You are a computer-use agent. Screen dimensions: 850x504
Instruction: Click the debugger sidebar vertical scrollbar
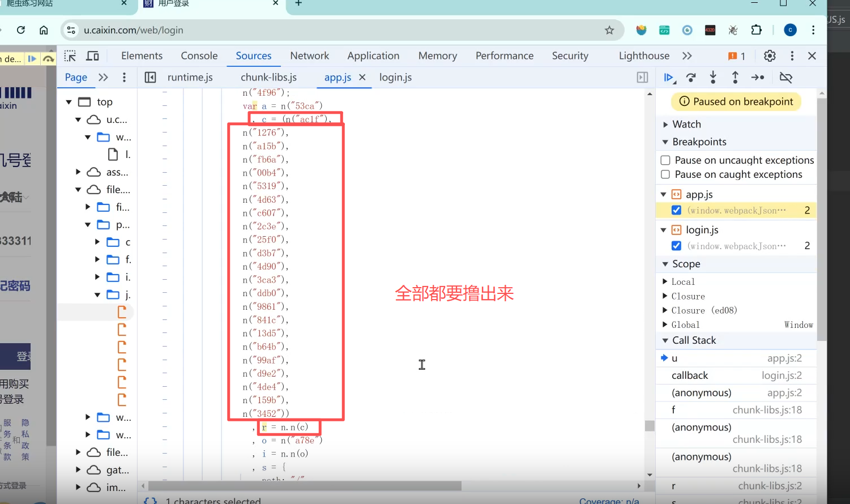822,219
